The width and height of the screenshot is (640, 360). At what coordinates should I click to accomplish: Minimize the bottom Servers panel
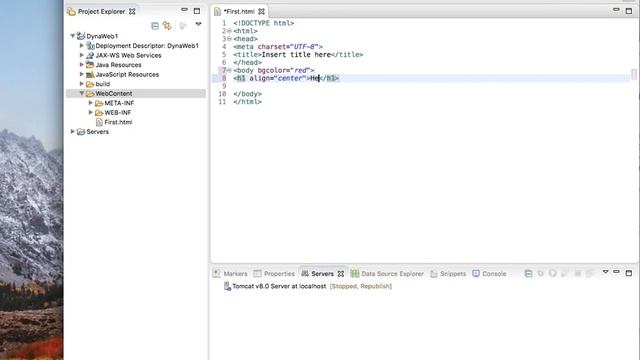tap(616, 271)
